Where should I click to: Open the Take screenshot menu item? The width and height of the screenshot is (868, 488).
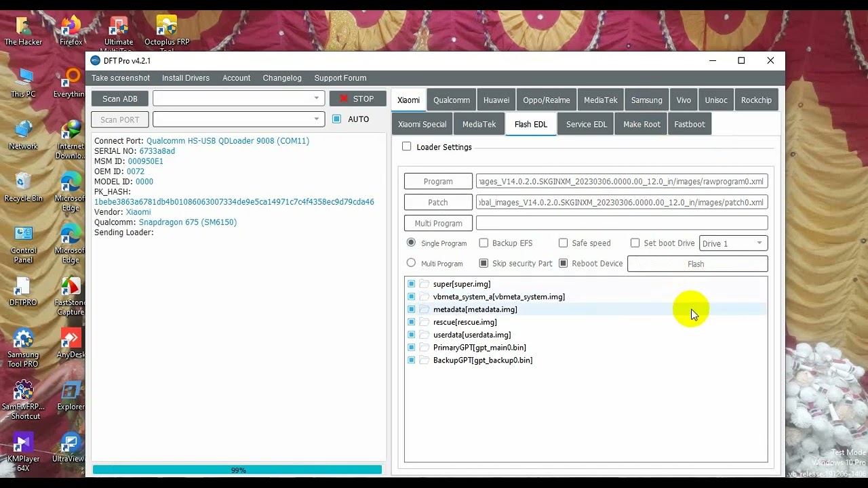point(121,78)
